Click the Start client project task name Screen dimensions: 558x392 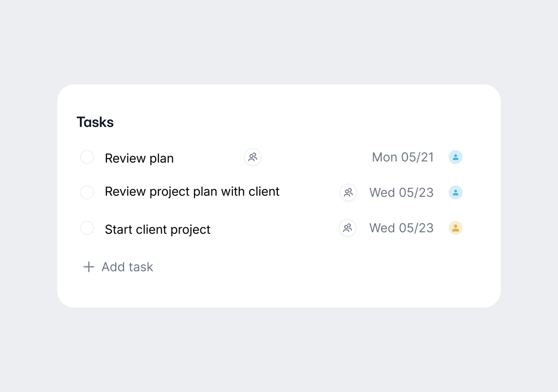[x=158, y=229]
